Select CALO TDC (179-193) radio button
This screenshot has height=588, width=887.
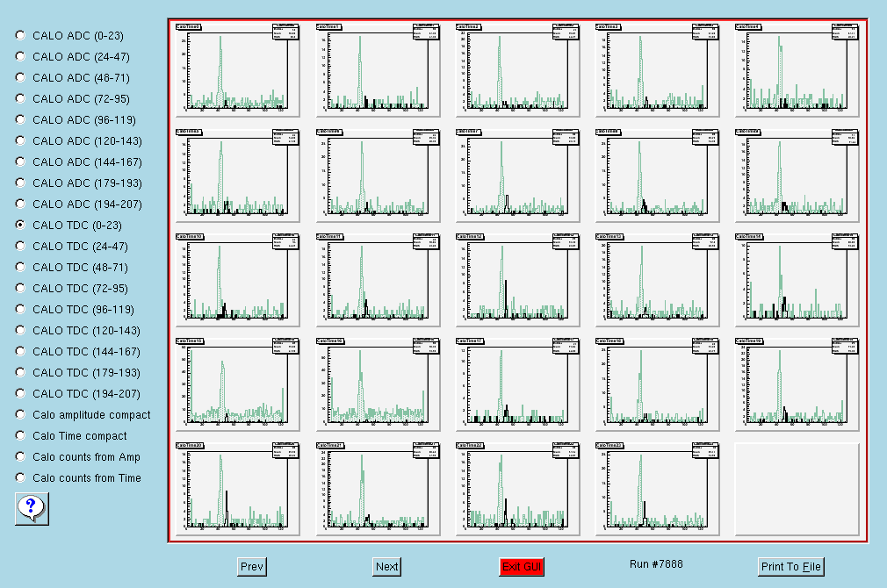pyautogui.click(x=20, y=373)
